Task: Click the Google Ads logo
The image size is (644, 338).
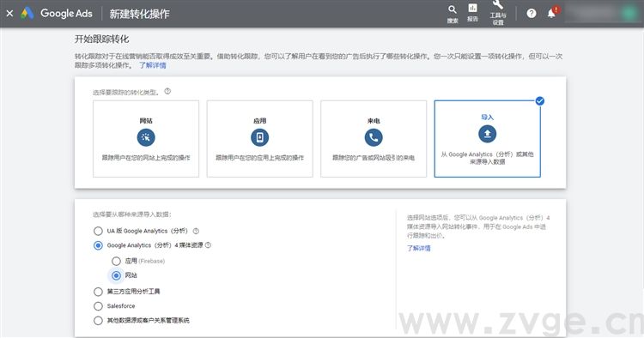Action: [x=57, y=13]
